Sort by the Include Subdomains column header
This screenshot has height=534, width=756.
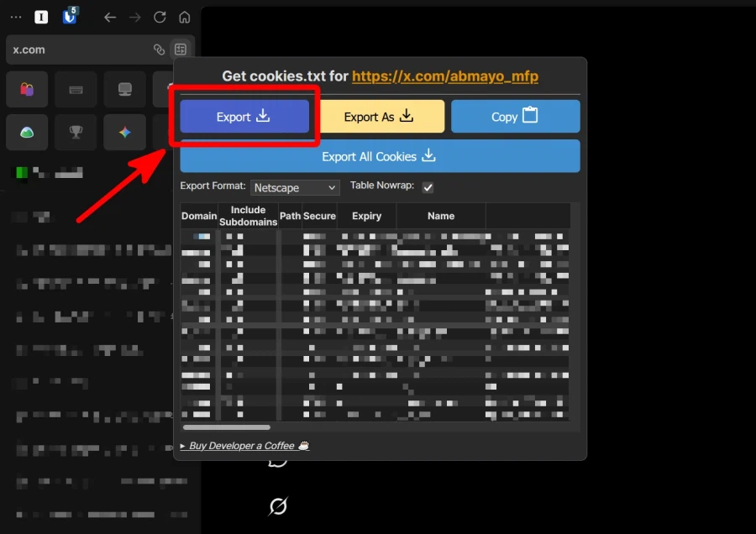coord(249,216)
